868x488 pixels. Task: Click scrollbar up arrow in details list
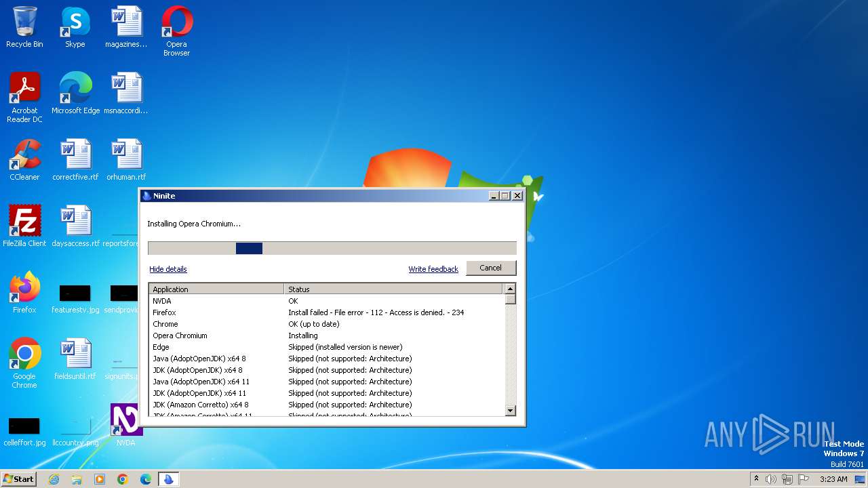[511, 289]
